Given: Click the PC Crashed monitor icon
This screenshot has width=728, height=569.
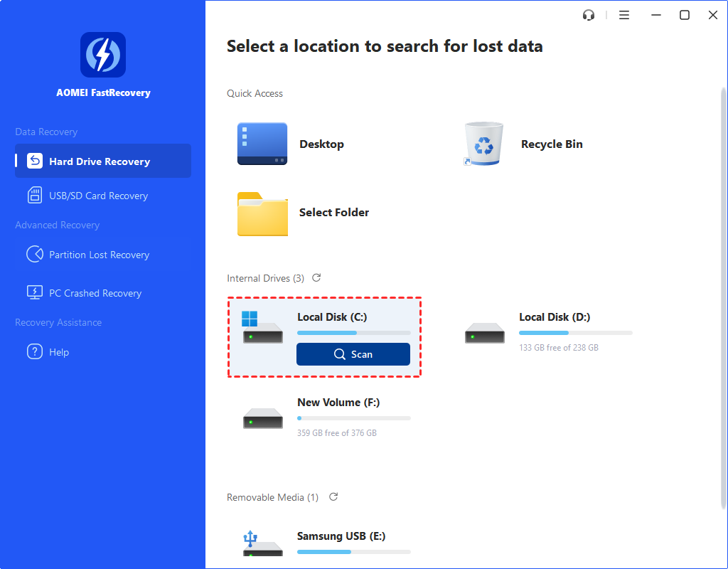Looking at the screenshot, I should 35,292.
